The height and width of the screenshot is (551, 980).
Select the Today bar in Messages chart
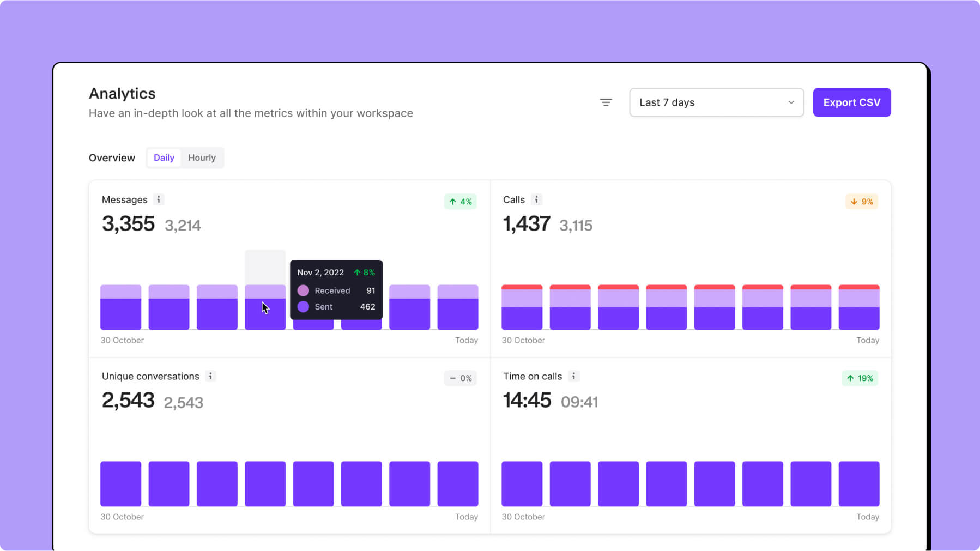pos(458,307)
